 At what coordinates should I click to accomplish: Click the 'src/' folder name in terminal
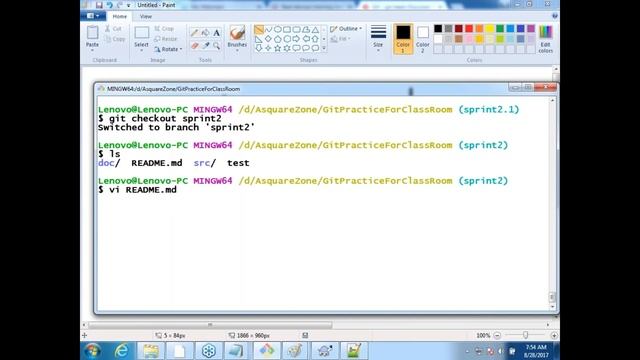click(x=204, y=163)
